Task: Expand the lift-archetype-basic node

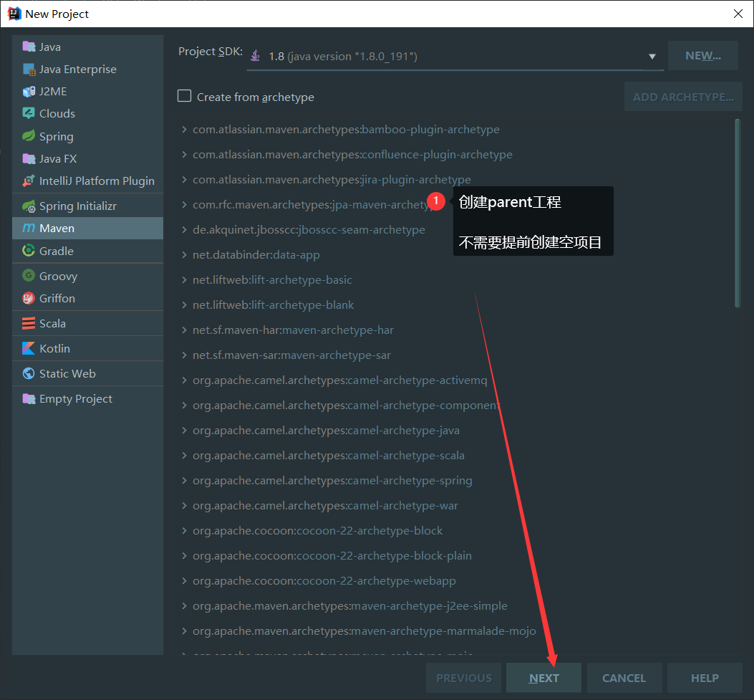Action: [184, 279]
